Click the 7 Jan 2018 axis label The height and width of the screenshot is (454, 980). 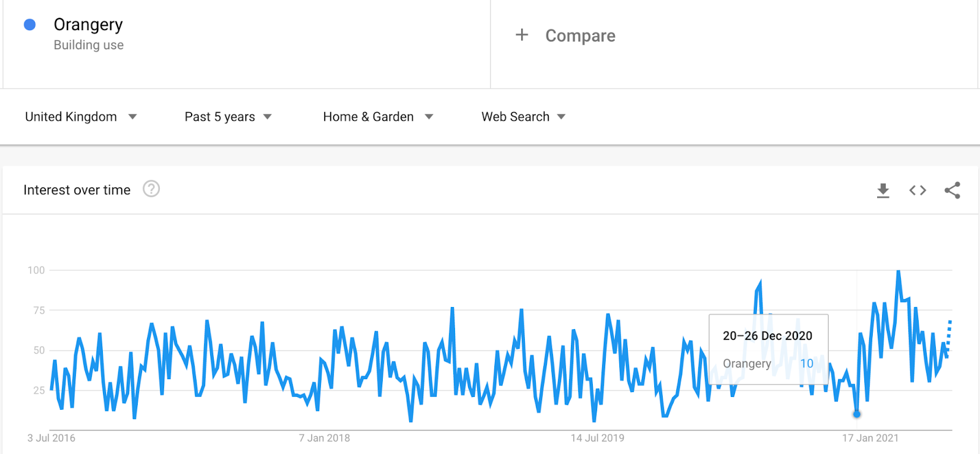pos(324,438)
